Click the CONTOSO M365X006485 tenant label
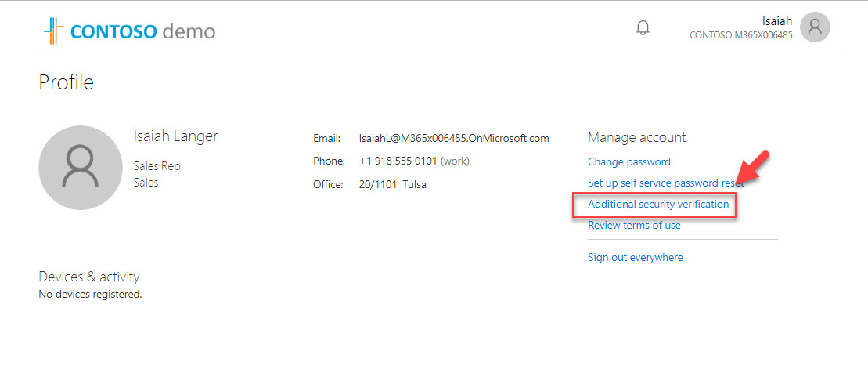Screen dimensions: 868x366 point(740,35)
